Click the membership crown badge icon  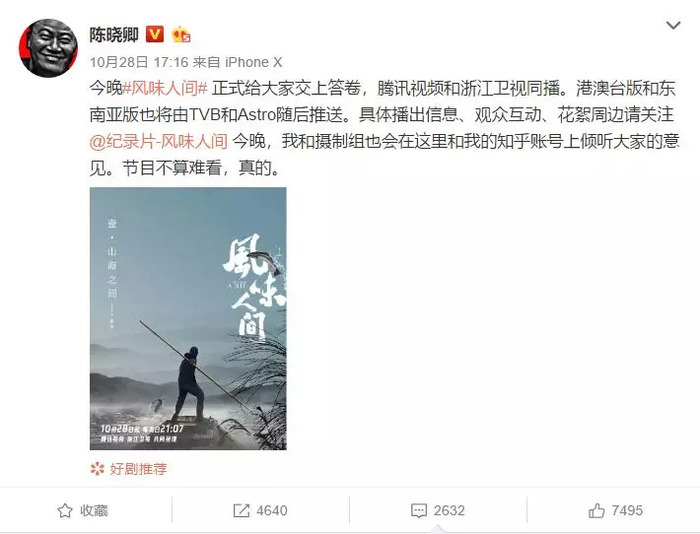[x=181, y=34]
